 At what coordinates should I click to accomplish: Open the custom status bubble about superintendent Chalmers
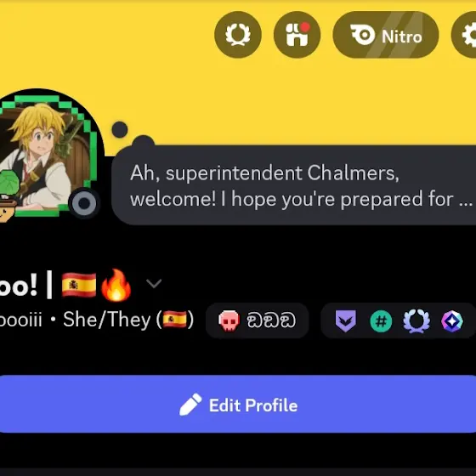coord(294,185)
